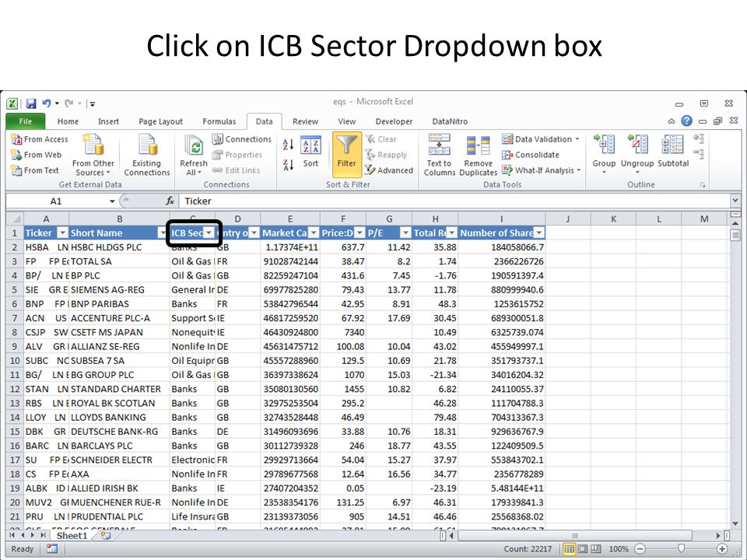The width and height of the screenshot is (747, 560).
Task: Click the macro recording icon in status bar
Action: pos(52,549)
